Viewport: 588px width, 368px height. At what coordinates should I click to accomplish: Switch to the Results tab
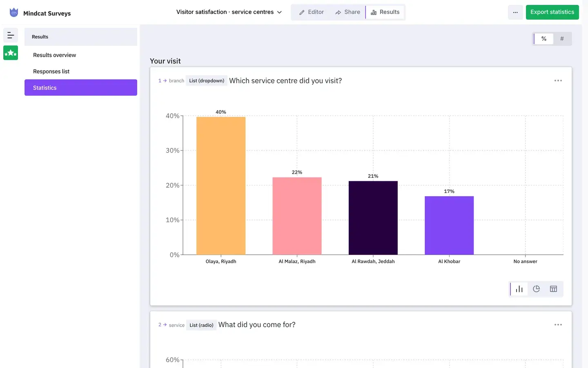[385, 12]
